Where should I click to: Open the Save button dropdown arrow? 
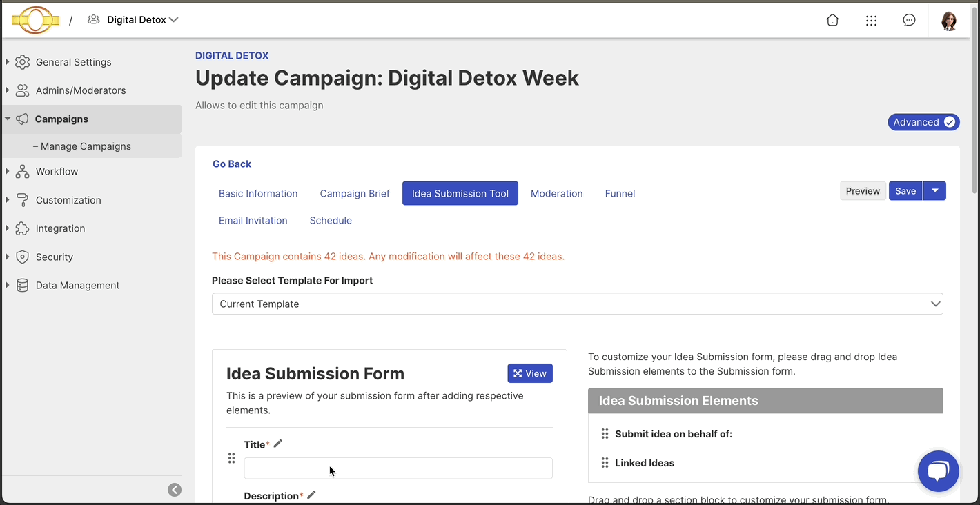[x=934, y=191]
